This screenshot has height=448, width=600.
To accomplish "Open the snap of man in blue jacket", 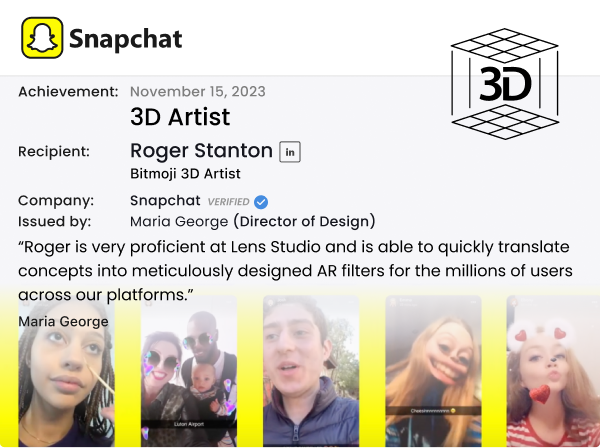I will tap(311, 371).
